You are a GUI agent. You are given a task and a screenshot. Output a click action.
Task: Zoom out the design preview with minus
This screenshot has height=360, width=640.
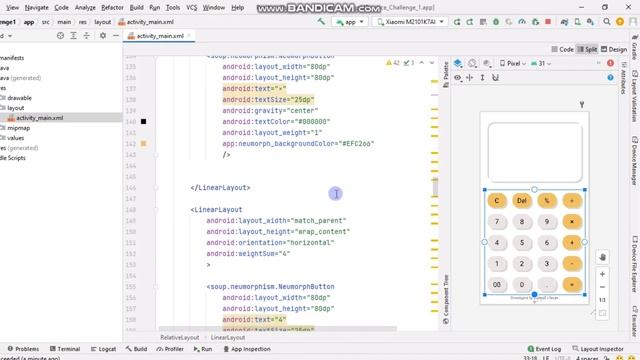pos(602,287)
